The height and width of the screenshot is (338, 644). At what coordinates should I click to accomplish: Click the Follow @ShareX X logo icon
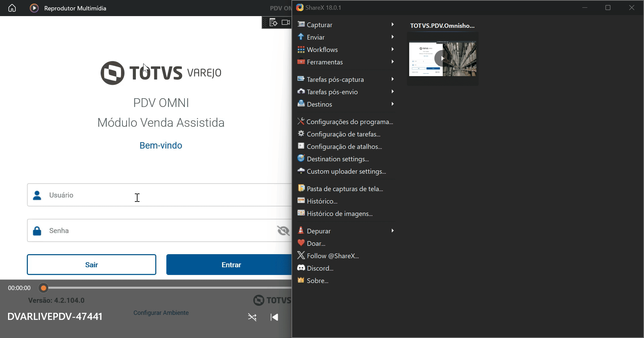301,256
